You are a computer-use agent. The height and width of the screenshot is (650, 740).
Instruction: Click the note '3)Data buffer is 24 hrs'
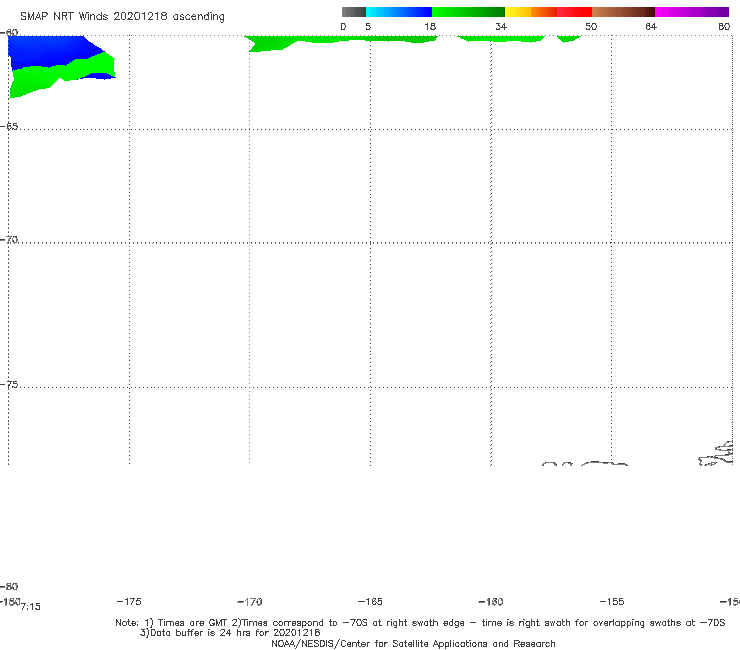(230, 633)
